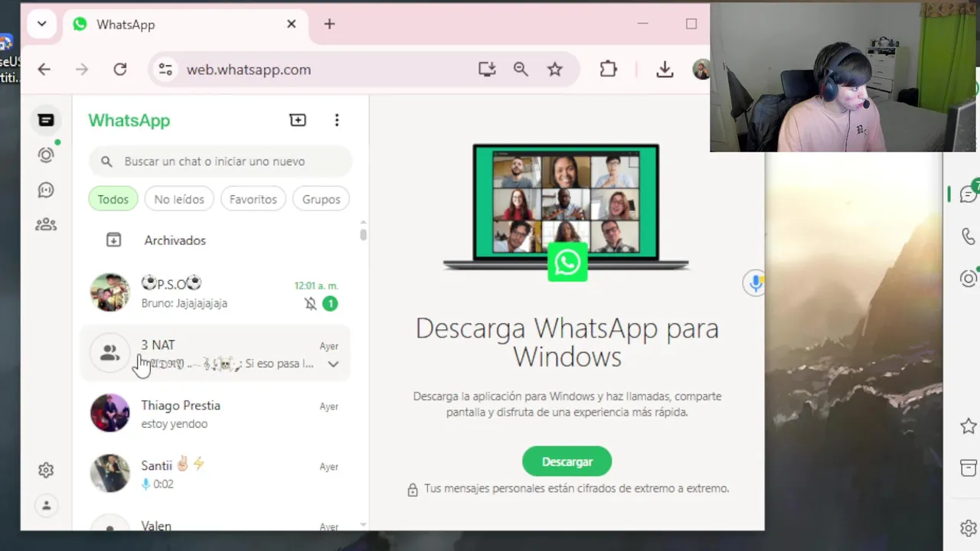Click the star icon in the right-side window
Screen dimensions: 980x551
[x=969, y=426]
